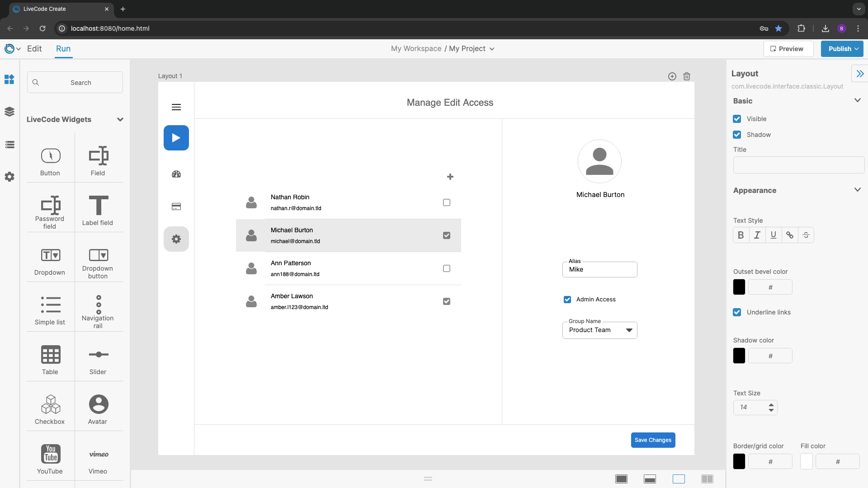
Task: Click the Preview button
Action: 788,49
